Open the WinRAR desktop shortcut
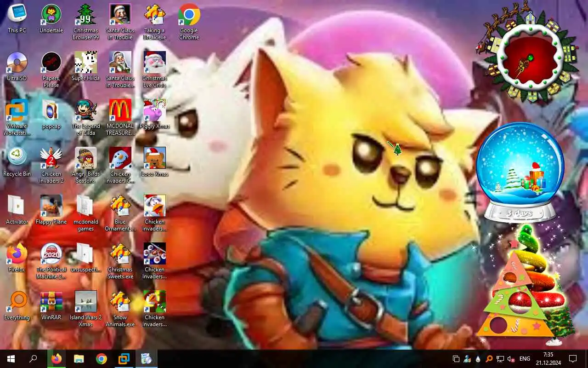This screenshot has height=368, width=588. click(x=51, y=306)
